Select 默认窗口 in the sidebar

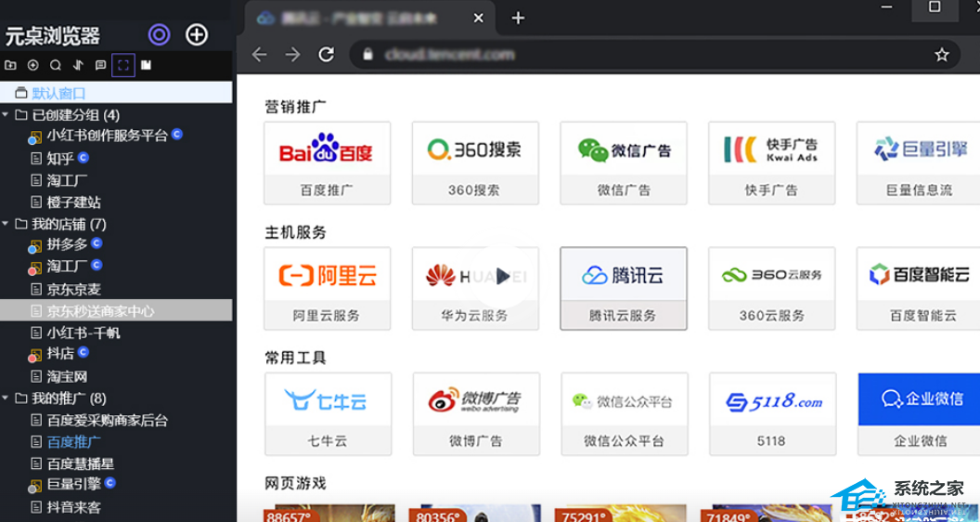coord(58,93)
